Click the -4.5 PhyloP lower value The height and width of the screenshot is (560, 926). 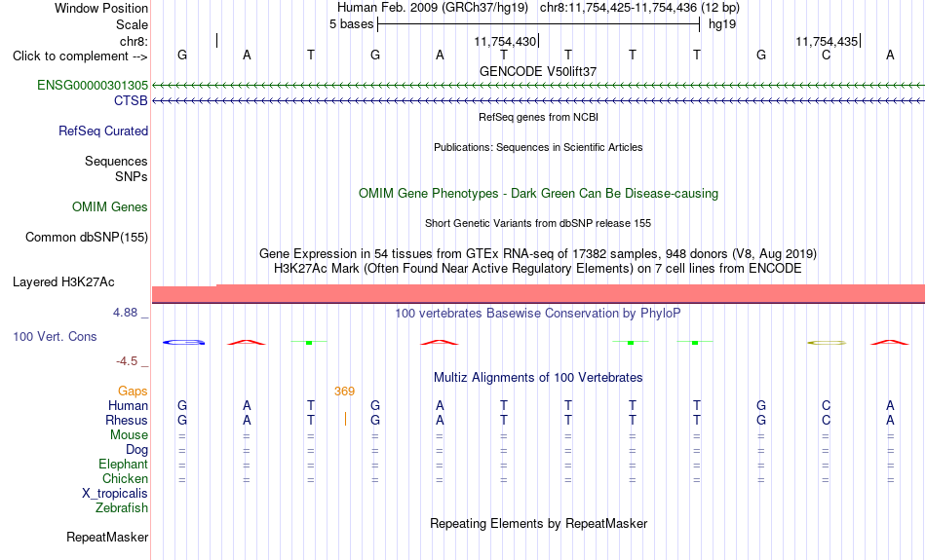[127, 361]
